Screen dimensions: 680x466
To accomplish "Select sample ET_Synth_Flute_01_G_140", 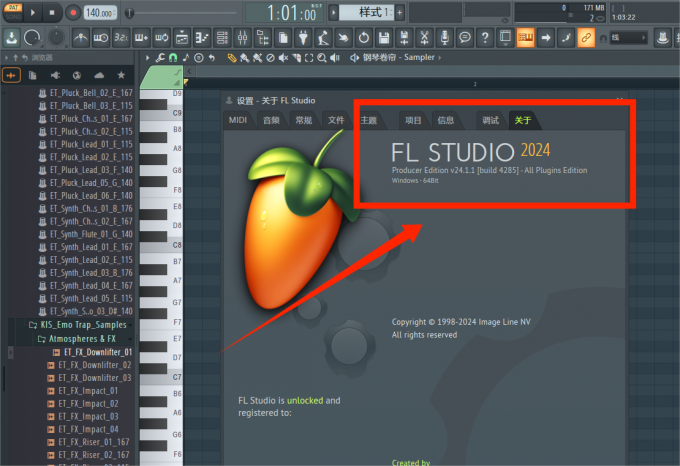I will [91, 234].
